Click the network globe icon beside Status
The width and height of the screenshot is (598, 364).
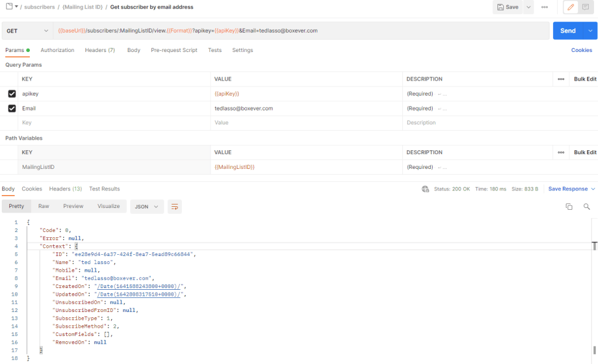tap(426, 189)
